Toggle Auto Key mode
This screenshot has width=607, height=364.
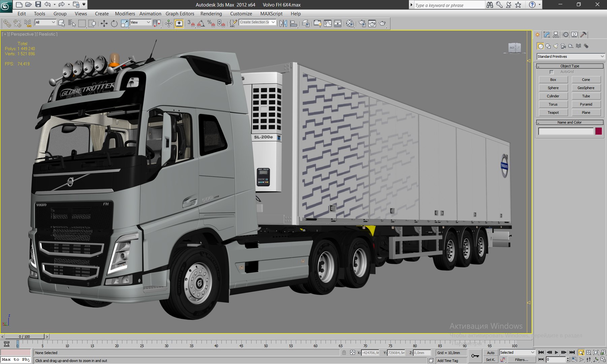[x=491, y=353]
